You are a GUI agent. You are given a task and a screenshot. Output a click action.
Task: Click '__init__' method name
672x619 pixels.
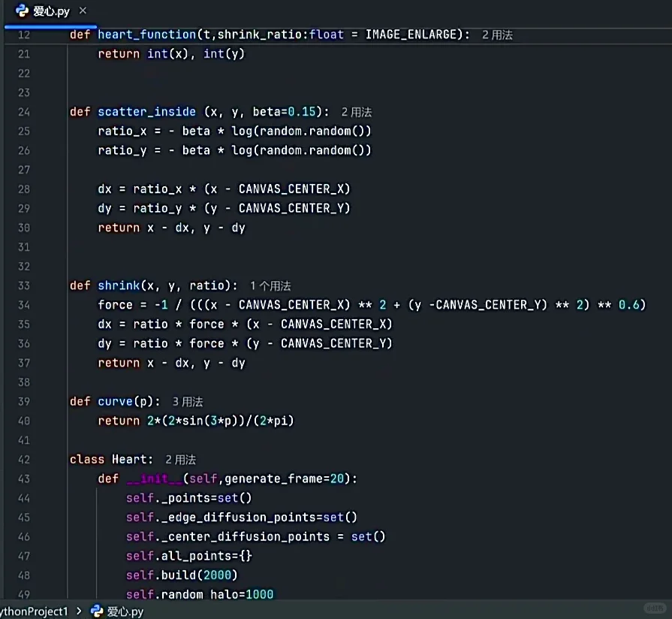tap(154, 479)
